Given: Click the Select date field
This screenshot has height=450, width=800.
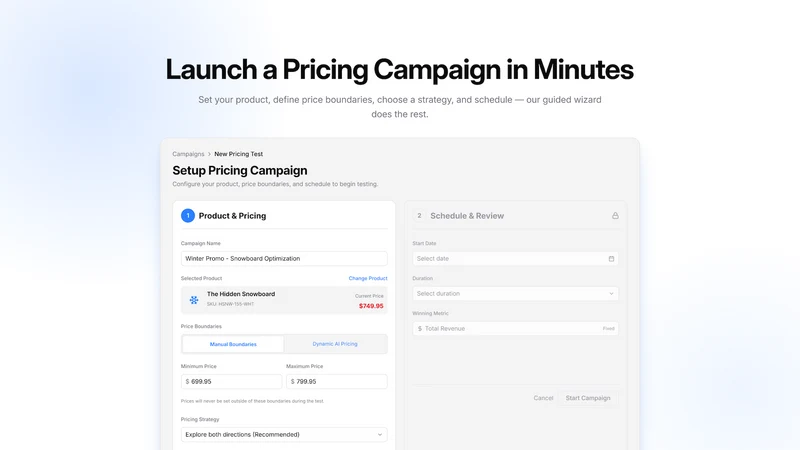Looking at the screenshot, I should pyautogui.click(x=515, y=259).
